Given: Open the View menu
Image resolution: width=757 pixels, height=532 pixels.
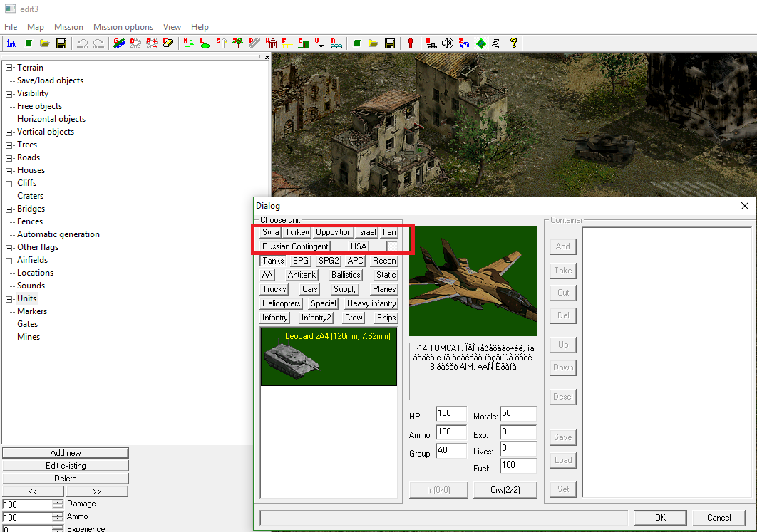Looking at the screenshot, I should (172, 27).
